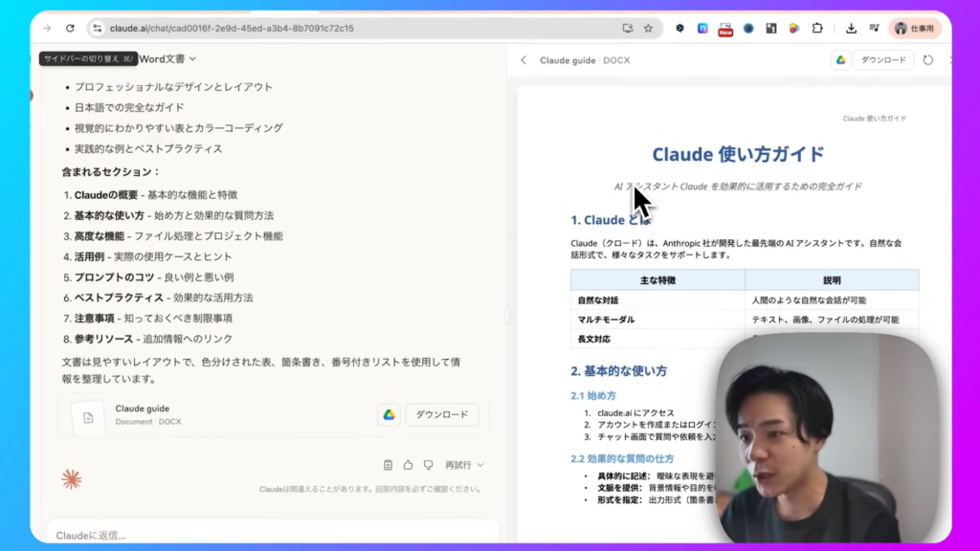Open browser downloads icon
The height and width of the screenshot is (551, 980).
(851, 28)
